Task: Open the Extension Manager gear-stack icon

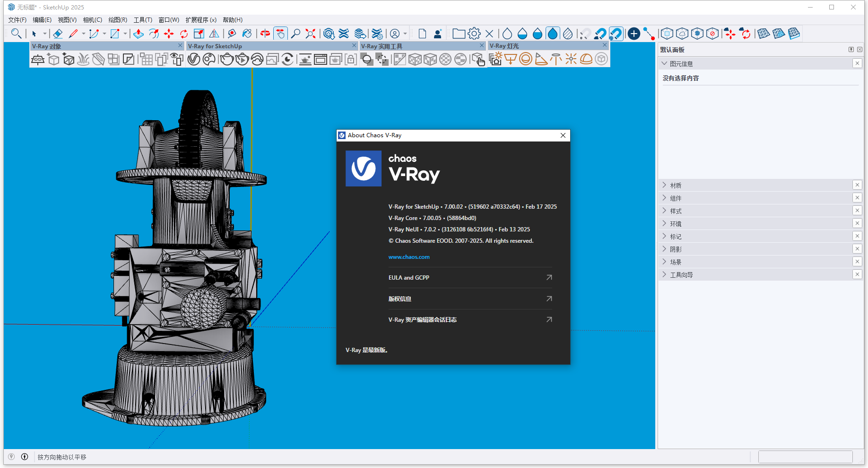Action: (377, 34)
